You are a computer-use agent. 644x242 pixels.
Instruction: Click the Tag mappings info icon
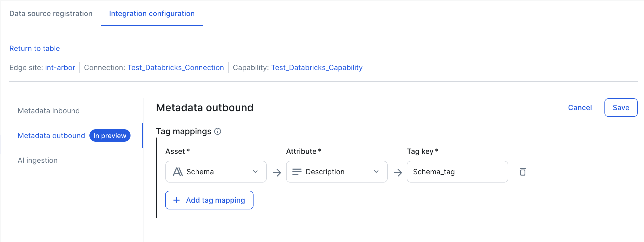pyautogui.click(x=218, y=132)
